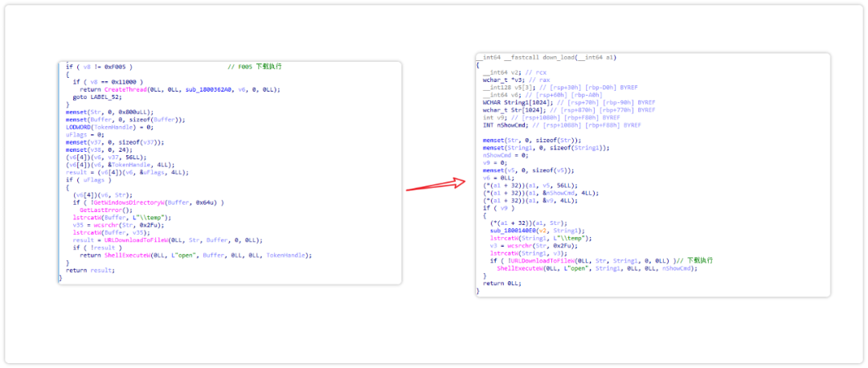This screenshot has width=868, height=368.
Task: Click "v3 = wcsrchr(Str, 0x2Fu);" line
Action: pos(534,246)
